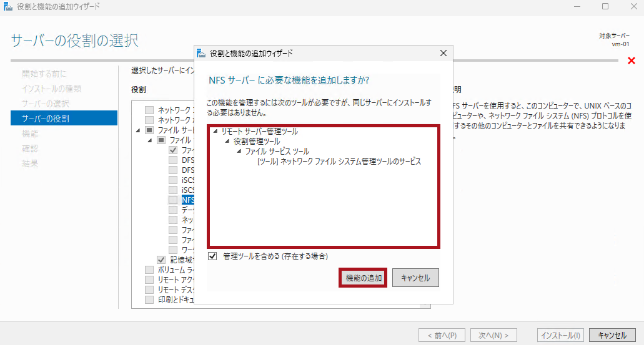Toggle the デー role checkbox

173,210
